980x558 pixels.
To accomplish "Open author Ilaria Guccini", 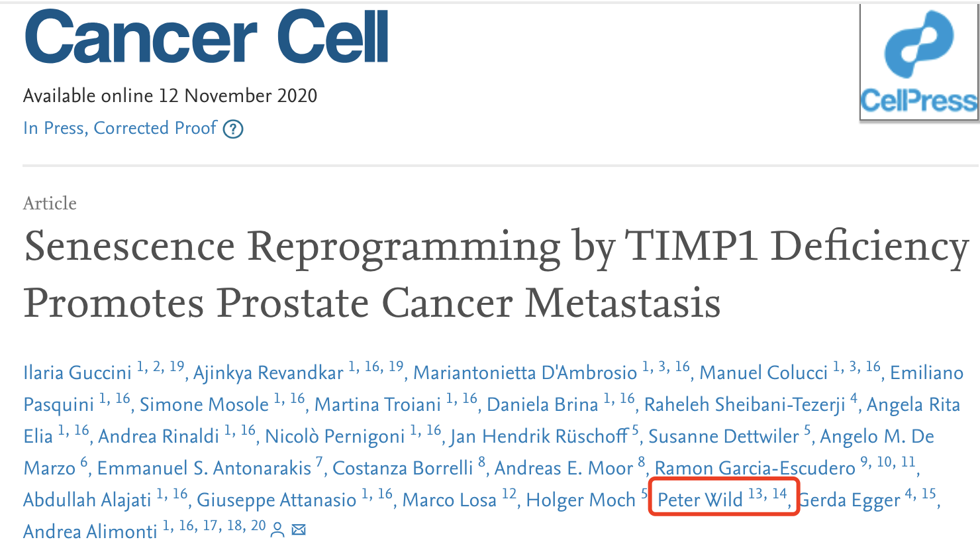I will coord(77,372).
